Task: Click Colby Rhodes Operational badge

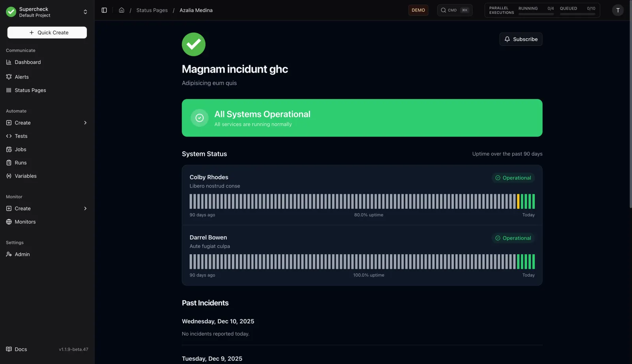Action: (513, 178)
